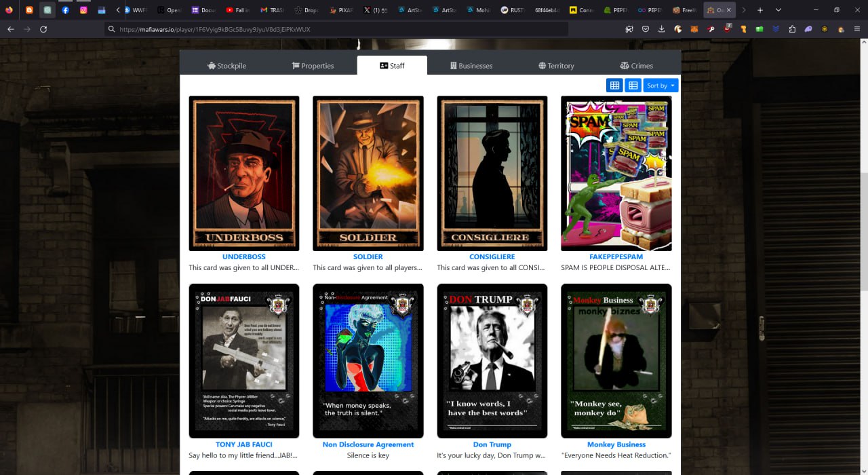Open the browser Downloads panel
The height and width of the screenshot is (475, 868).
click(x=662, y=29)
